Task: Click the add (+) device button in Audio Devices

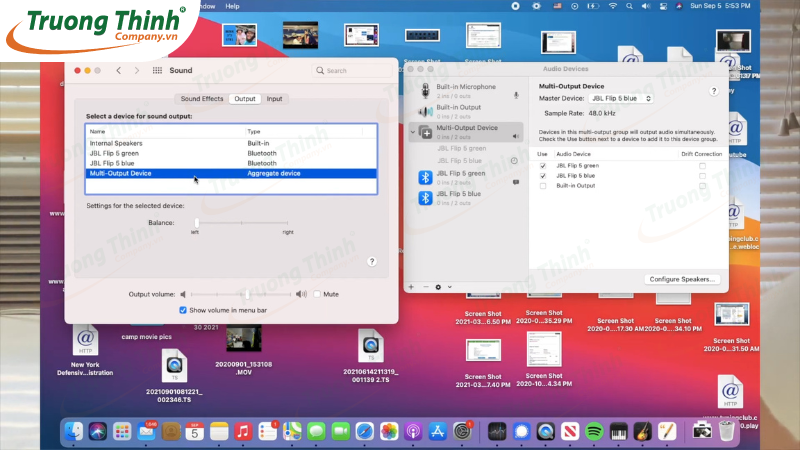Action: (411, 287)
